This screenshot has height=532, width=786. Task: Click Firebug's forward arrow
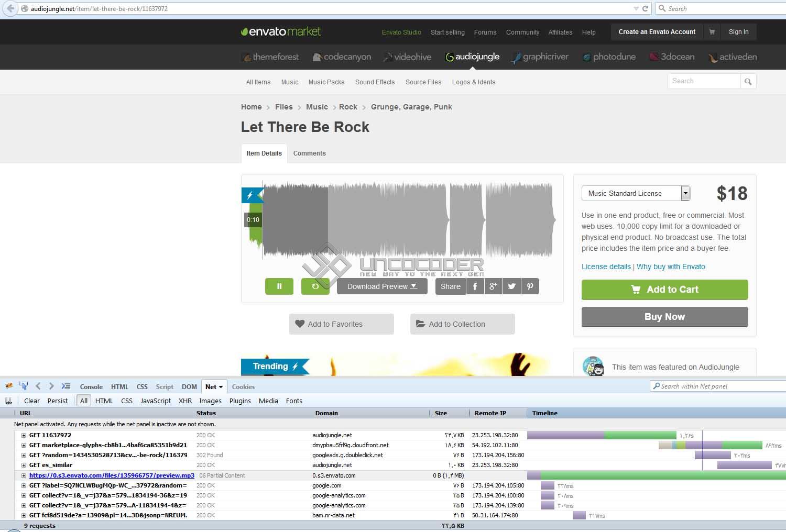[x=51, y=386]
